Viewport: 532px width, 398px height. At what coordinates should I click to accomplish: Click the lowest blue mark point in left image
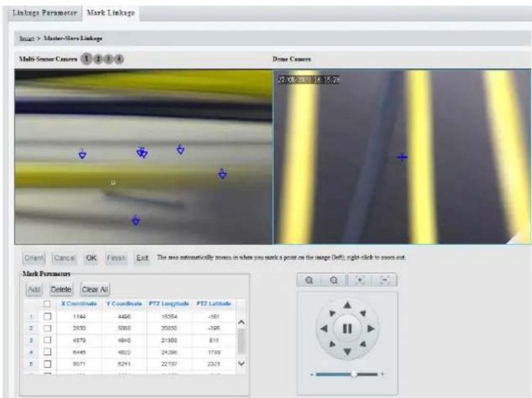[x=136, y=220]
